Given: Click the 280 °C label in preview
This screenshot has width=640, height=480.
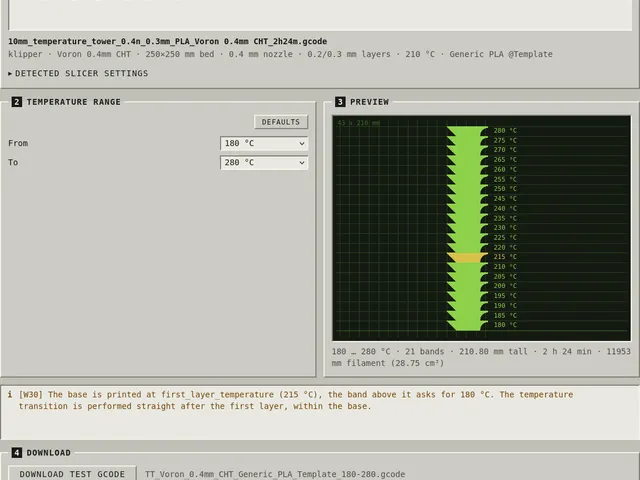Looking at the screenshot, I should coord(505,131).
